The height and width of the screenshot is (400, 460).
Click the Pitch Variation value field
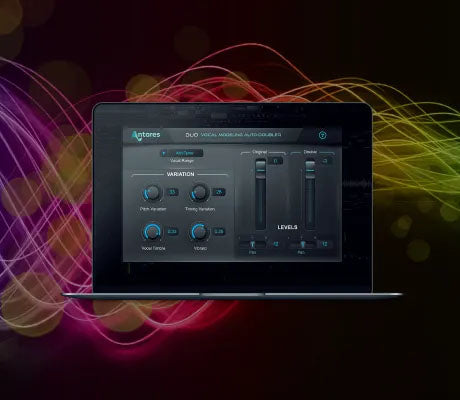(x=172, y=192)
